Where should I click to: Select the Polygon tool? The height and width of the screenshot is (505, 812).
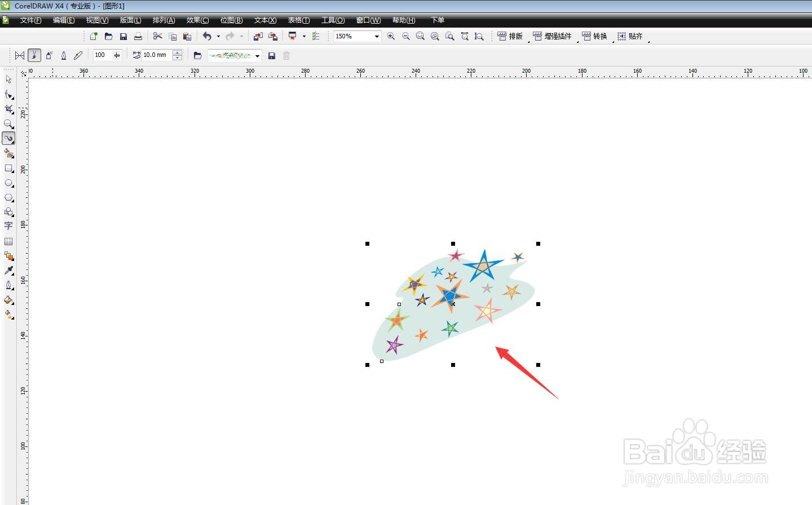tap(8, 197)
